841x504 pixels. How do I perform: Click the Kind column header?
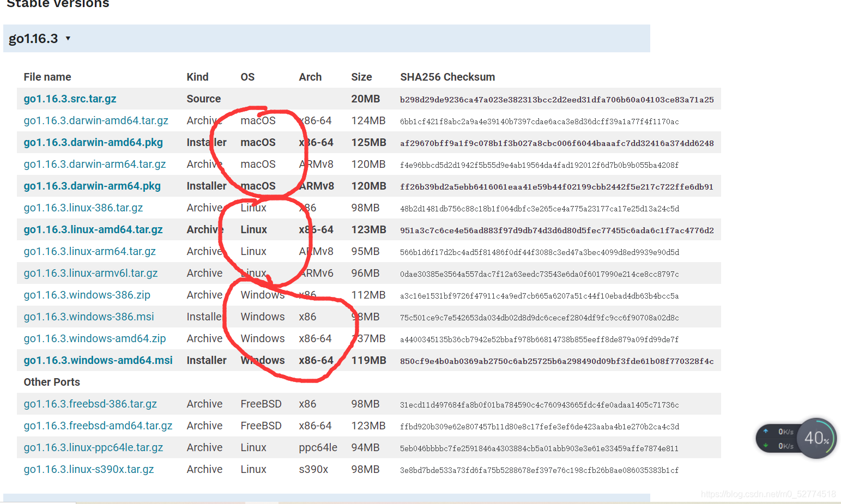click(197, 77)
